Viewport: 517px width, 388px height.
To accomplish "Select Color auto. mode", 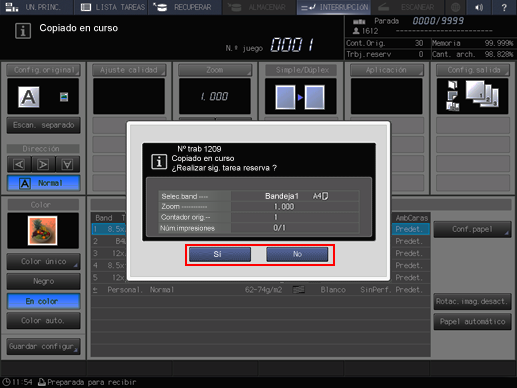I will [44, 321].
